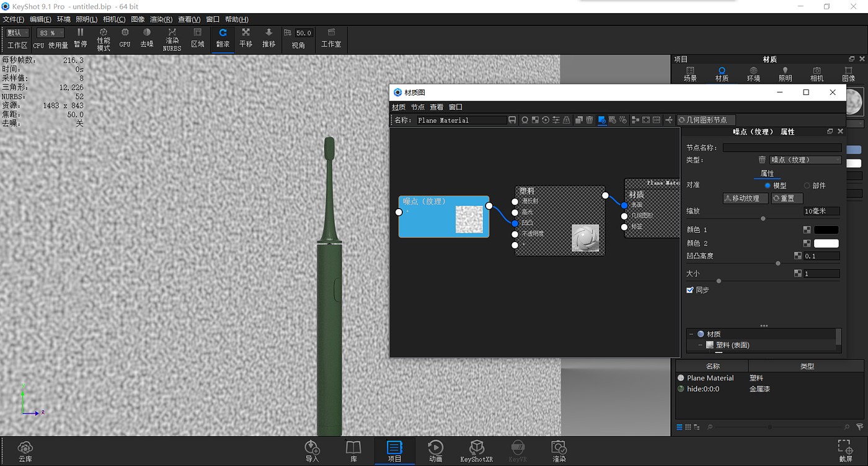Click trash icon beside node type dropdown
868x466 pixels.
click(x=762, y=160)
